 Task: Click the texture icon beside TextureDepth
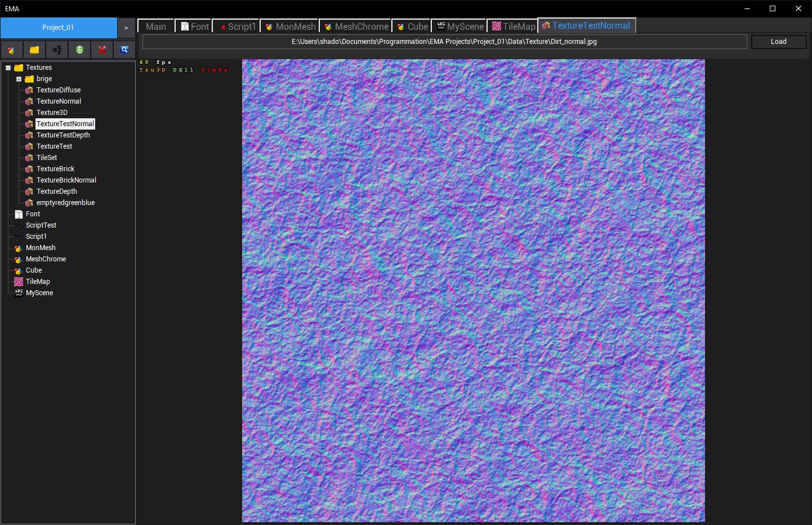pyautogui.click(x=29, y=192)
